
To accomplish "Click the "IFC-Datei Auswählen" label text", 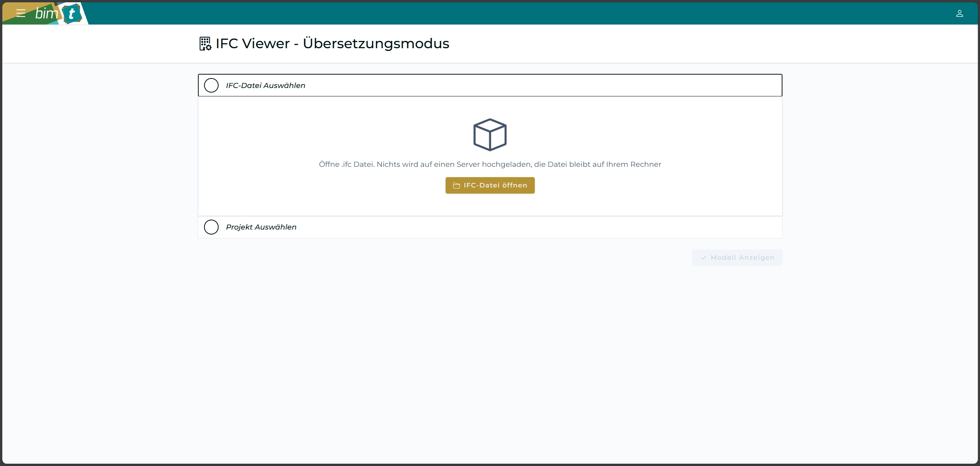I will click(265, 86).
